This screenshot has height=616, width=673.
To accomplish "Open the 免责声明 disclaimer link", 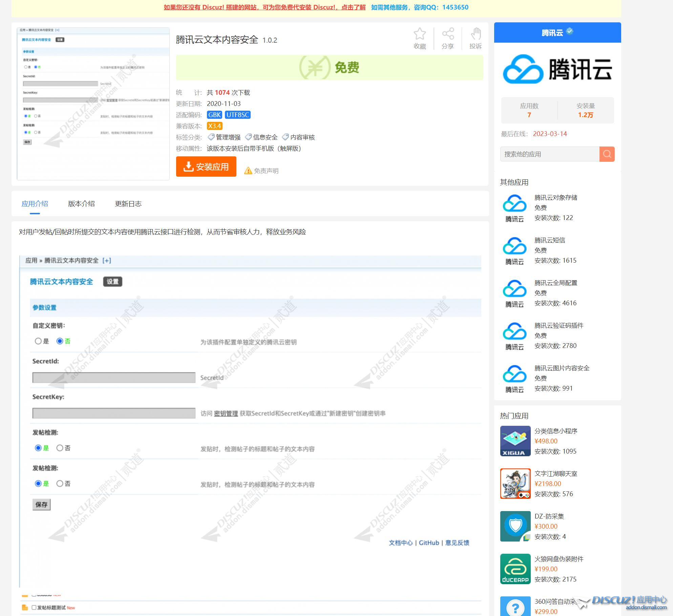I will tap(266, 171).
